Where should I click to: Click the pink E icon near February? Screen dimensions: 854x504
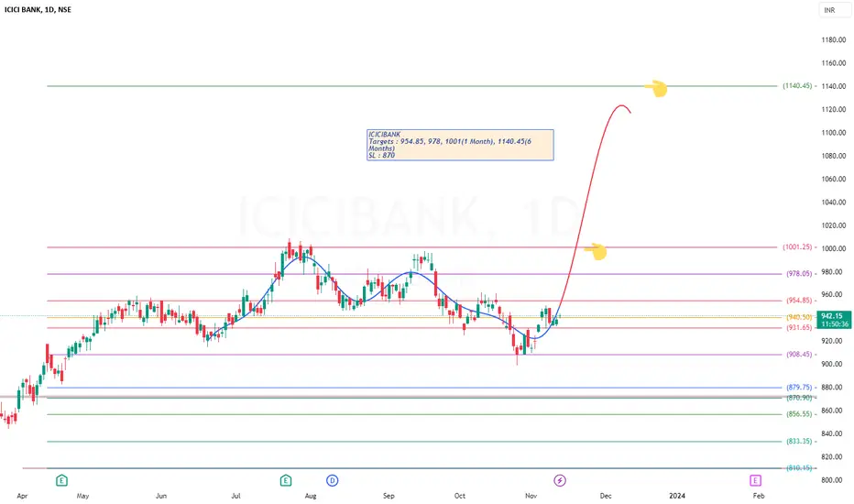(x=755, y=480)
